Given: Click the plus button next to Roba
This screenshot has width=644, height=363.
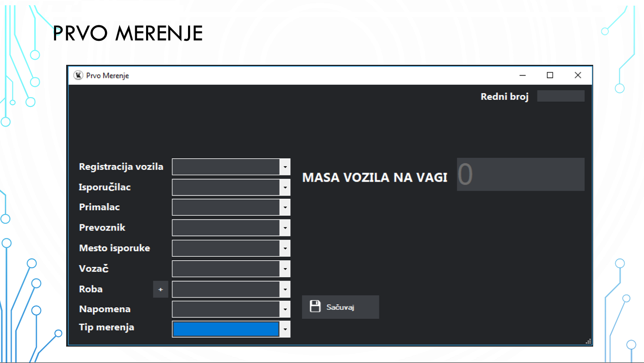Looking at the screenshot, I should [161, 290].
